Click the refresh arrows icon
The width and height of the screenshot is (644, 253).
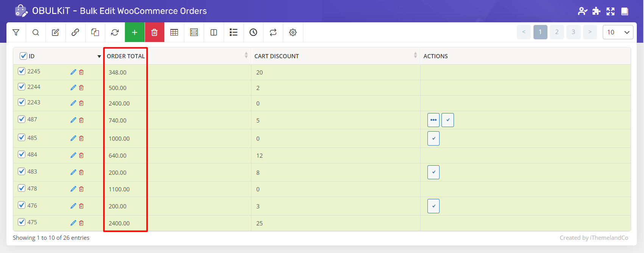115,33
